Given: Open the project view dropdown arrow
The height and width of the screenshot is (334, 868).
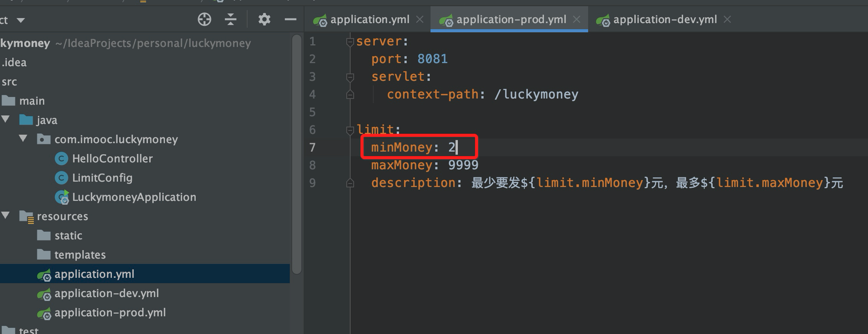Looking at the screenshot, I should point(21,20).
